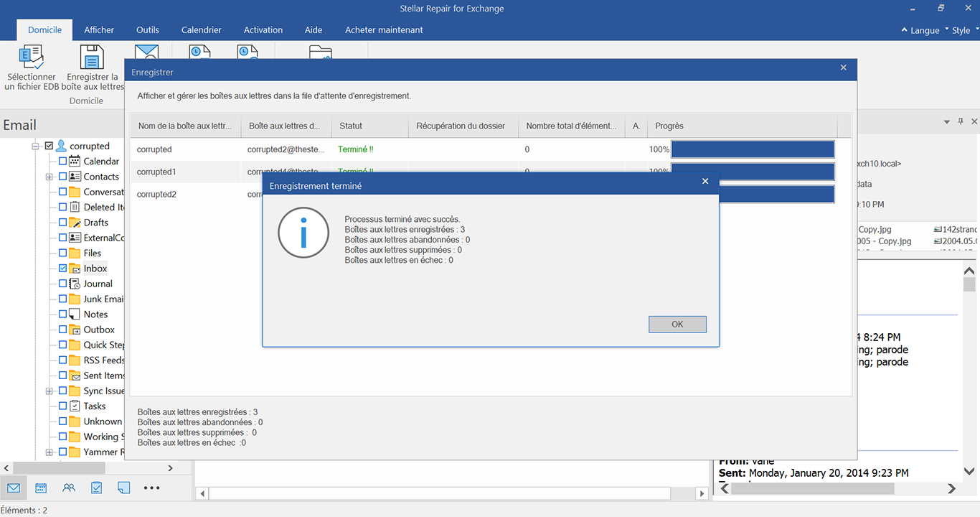980x517 pixels.
Task: Open the notes view icon in bottom bar
Action: 123,488
